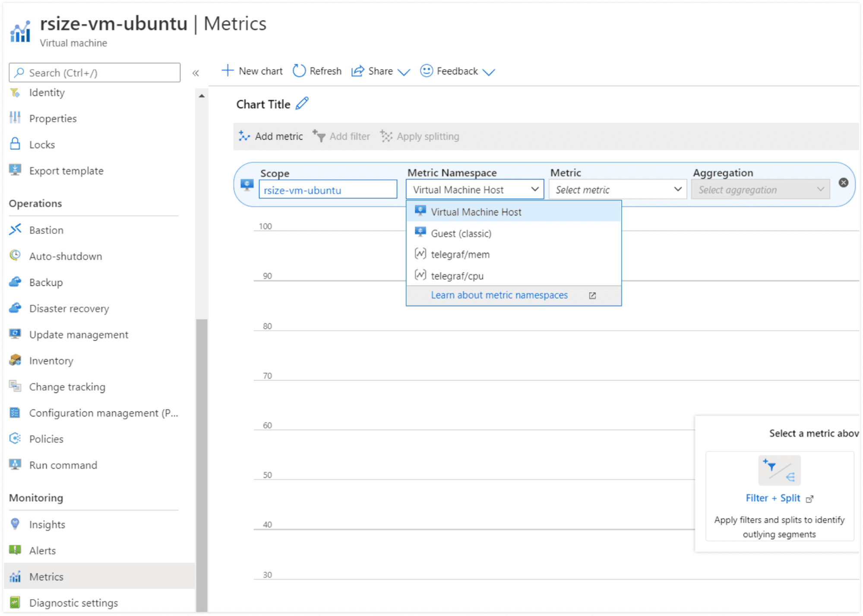Screen dimensions: 863x616
Task: Click the pencil icon next to Chart Title
Action: pyautogui.click(x=302, y=104)
